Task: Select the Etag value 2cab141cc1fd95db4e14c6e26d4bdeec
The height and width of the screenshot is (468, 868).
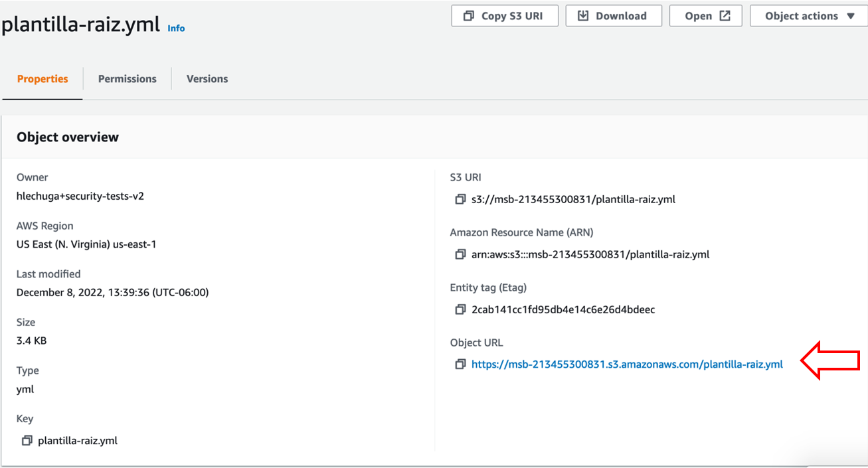Action: click(x=563, y=309)
